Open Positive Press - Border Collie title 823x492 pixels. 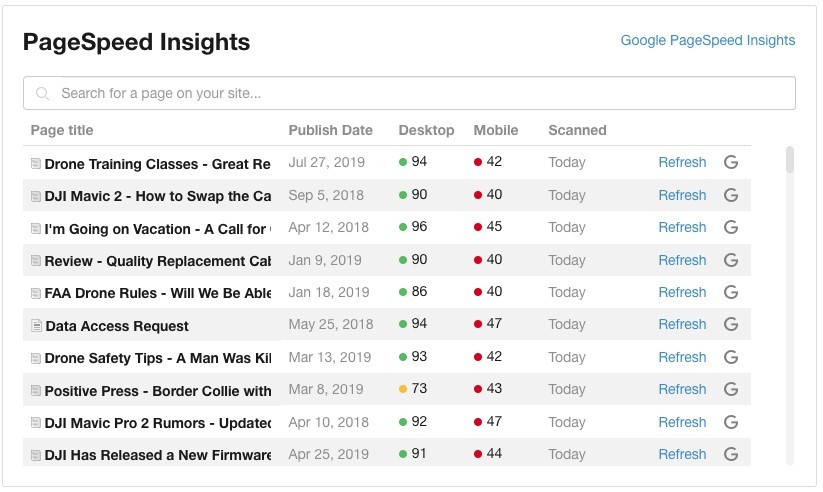coord(157,392)
